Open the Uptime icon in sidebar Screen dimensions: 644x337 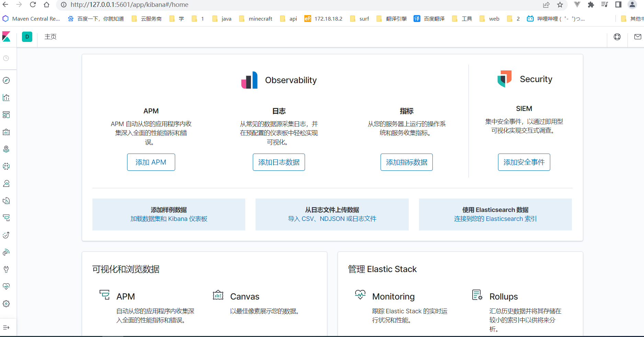point(6,235)
